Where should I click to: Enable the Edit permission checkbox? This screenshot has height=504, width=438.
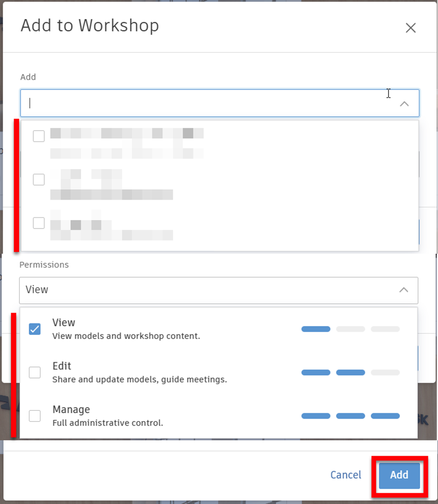pos(35,372)
